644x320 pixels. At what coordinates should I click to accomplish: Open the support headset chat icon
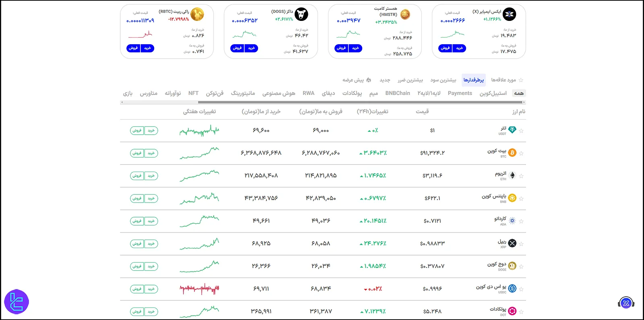626,303
